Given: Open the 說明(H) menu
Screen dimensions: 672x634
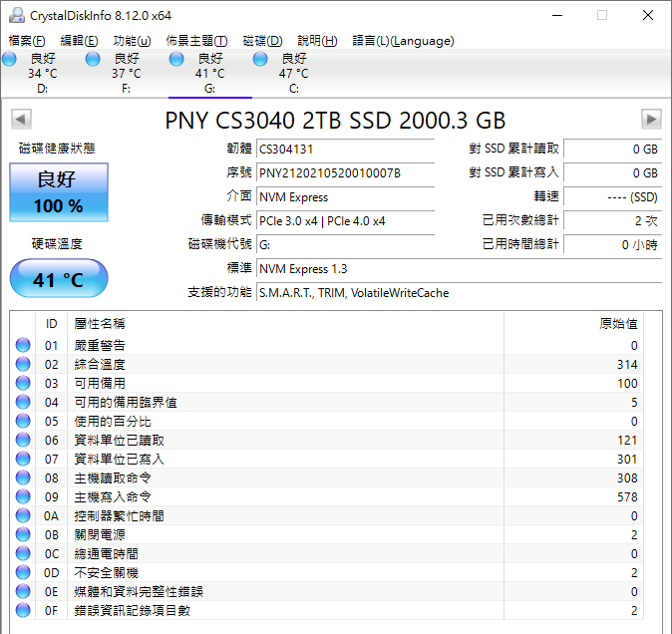Looking at the screenshot, I should [x=318, y=41].
